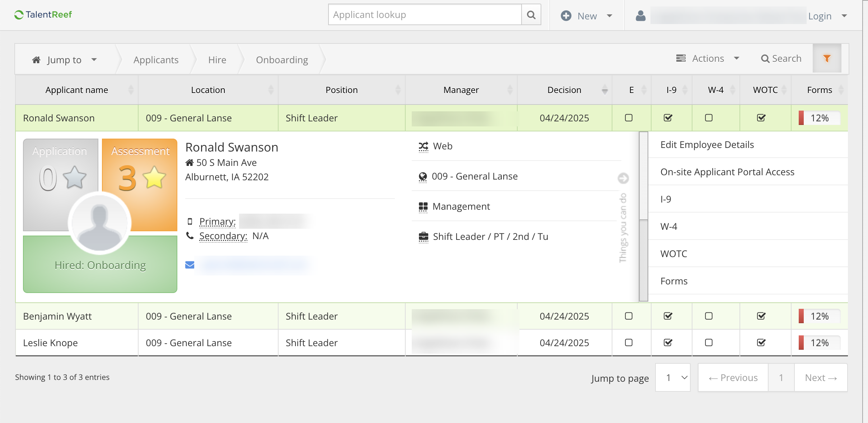Click the user profile icon in header
Screen dimensions: 868x423
641,16
